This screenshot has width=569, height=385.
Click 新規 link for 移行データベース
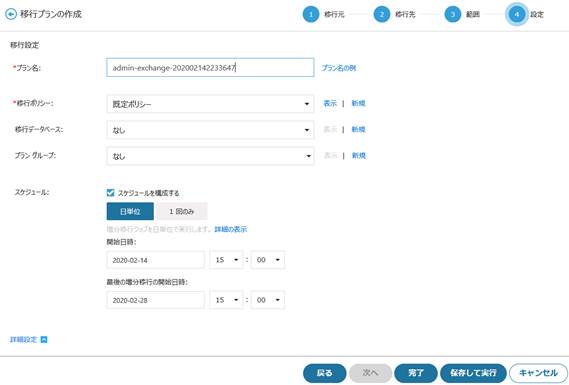point(358,130)
